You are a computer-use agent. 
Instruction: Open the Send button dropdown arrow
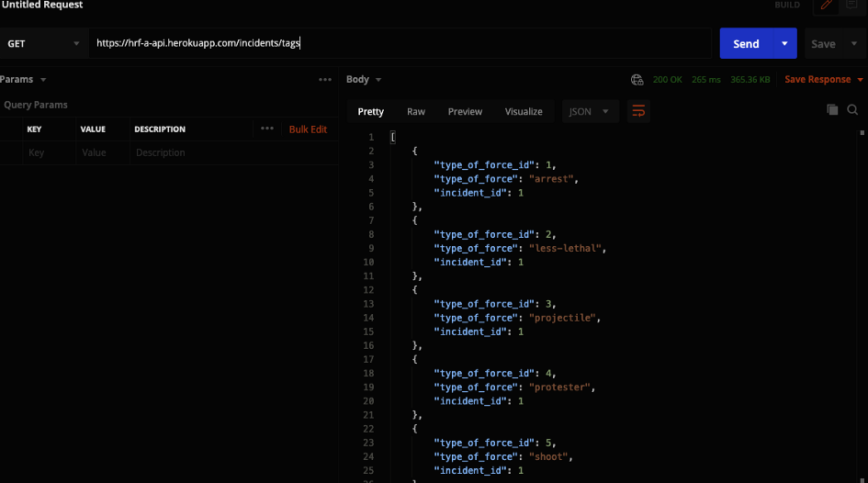pyautogui.click(x=784, y=43)
